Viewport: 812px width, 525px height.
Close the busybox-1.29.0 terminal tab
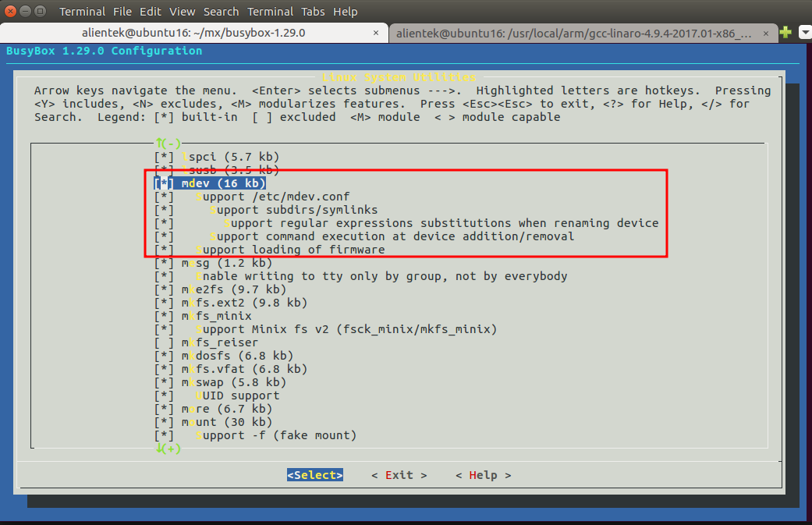376,33
